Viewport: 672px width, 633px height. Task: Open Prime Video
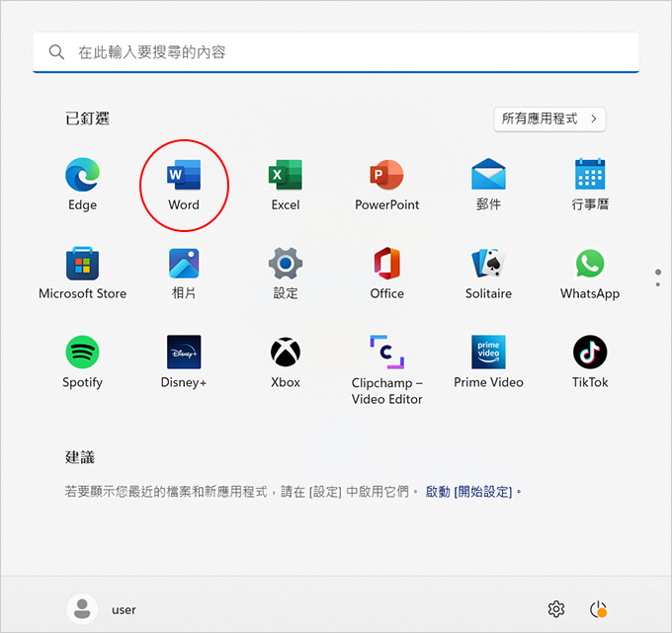[x=488, y=361]
